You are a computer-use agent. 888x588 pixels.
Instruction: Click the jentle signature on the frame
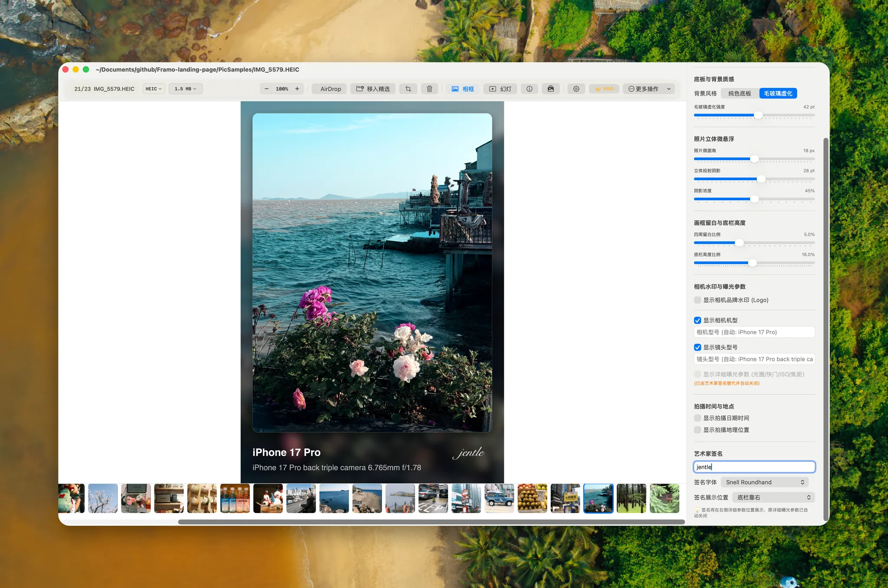click(x=468, y=453)
